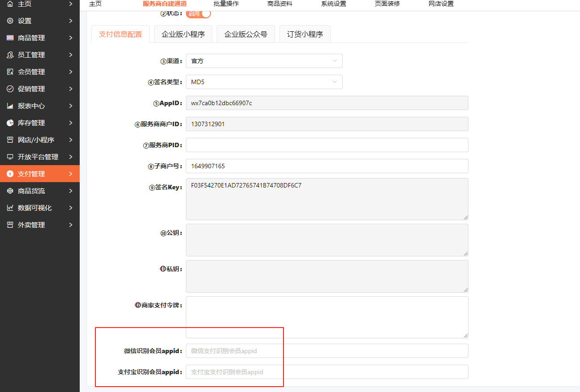
Task: Click the line chart icon beside 数据可视化
Action: (x=10, y=208)
